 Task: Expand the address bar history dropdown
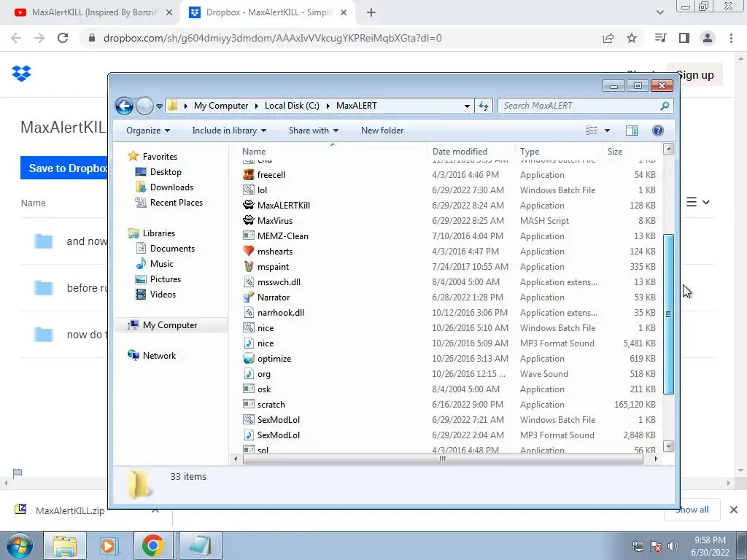click(x=467, y=106)
